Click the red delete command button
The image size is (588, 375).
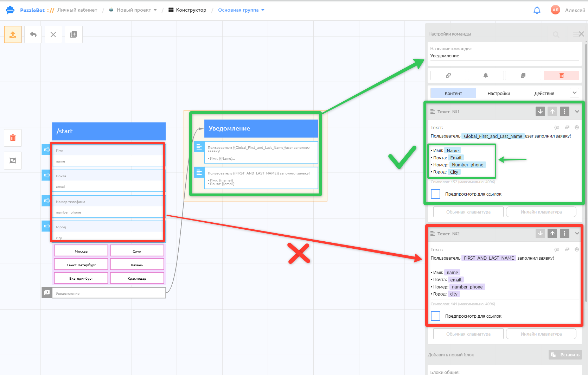point(561,75)
